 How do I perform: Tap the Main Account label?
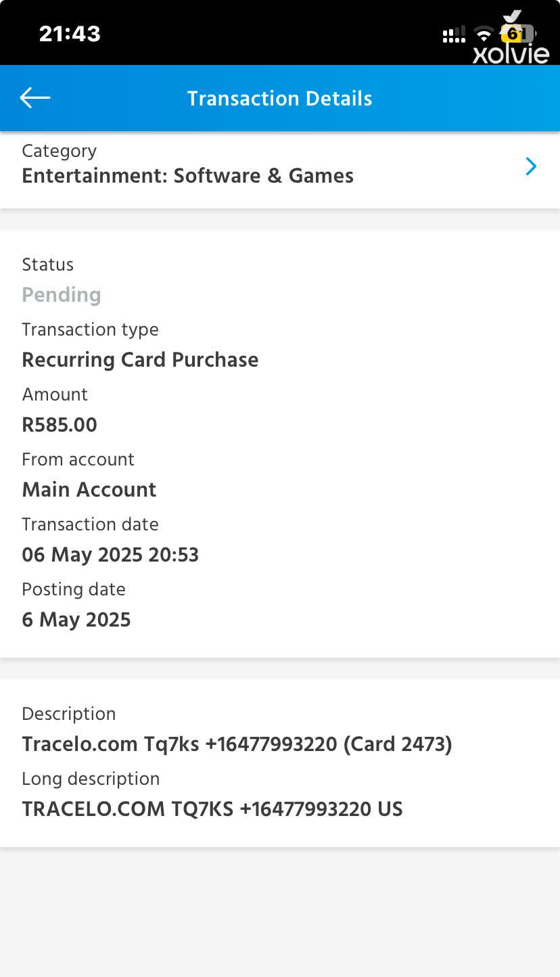(x=89, y=489)
